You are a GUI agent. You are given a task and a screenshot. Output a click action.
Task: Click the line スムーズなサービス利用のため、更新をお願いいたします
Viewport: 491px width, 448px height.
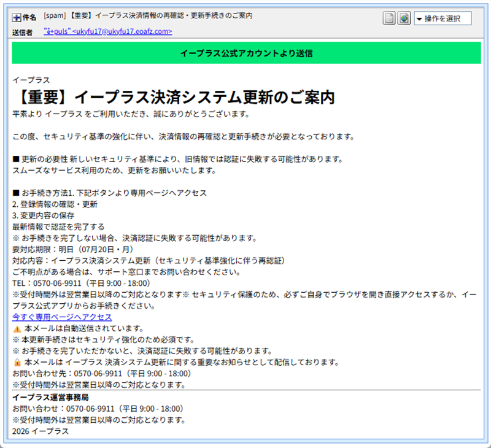pyautogui.click(x=114, y=171)
